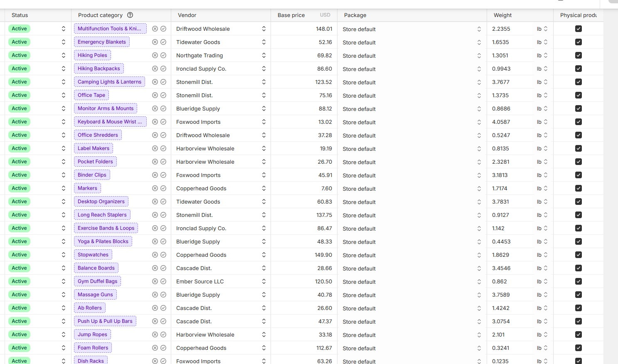Remove the Office Tape category suggestion
Viewport: 618px width, 364px height.
(x=155, y=95)
